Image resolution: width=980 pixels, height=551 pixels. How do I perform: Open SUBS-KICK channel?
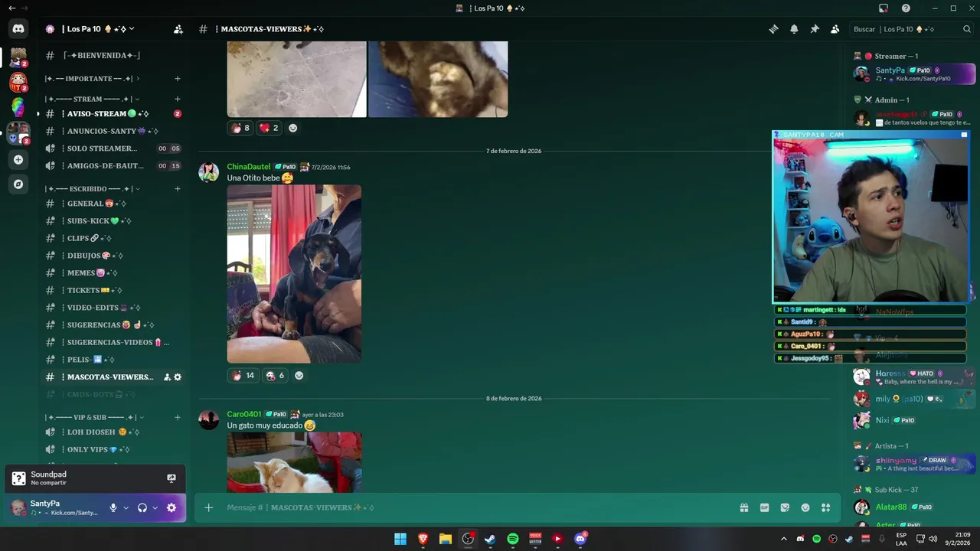click(x=113, y=221)
